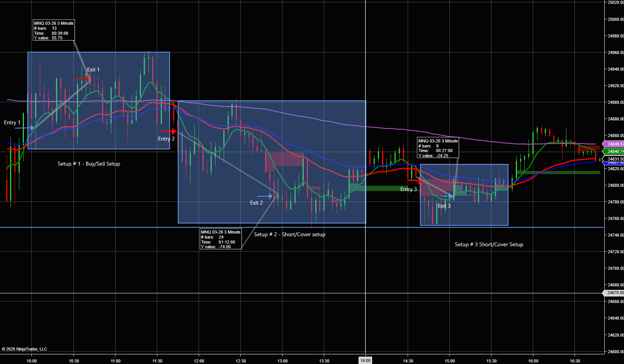Click the 24640.00 price axis label

click(615, 318)
